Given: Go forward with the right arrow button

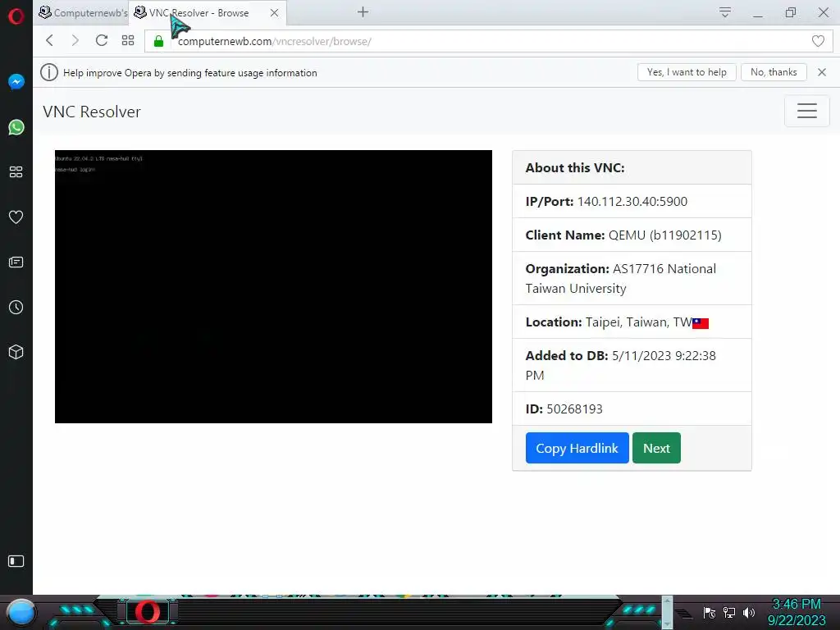Looking at the screenshot, I should point(75,41).
